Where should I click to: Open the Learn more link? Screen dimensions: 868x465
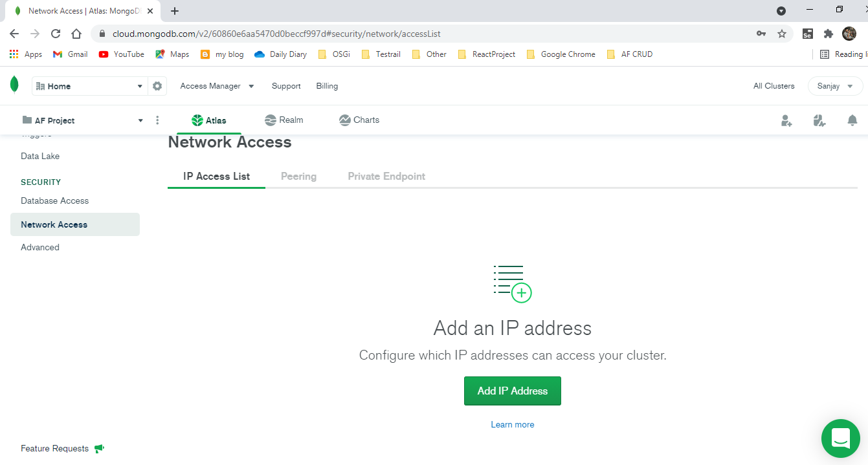point(512,425)
